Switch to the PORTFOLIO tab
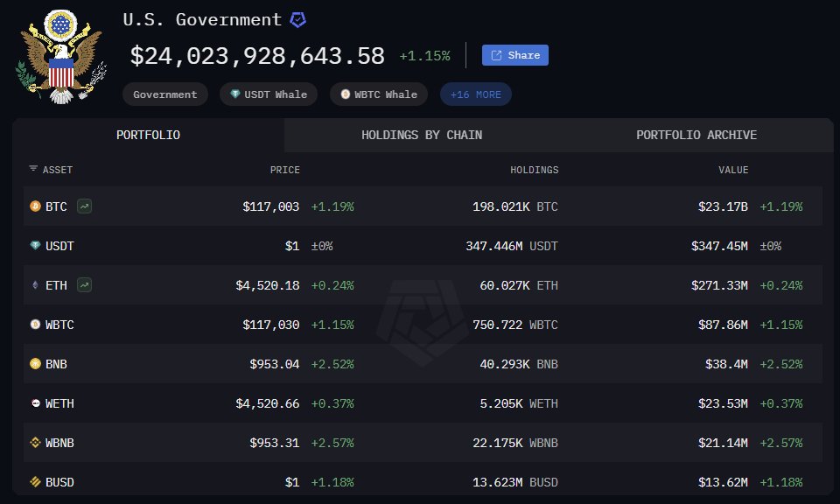Viewport: 840px width, 504px height. pos(149,135)
